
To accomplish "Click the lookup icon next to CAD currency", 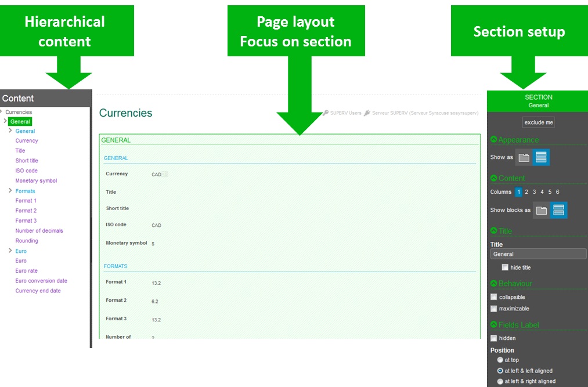I will (x=165, y=174).
